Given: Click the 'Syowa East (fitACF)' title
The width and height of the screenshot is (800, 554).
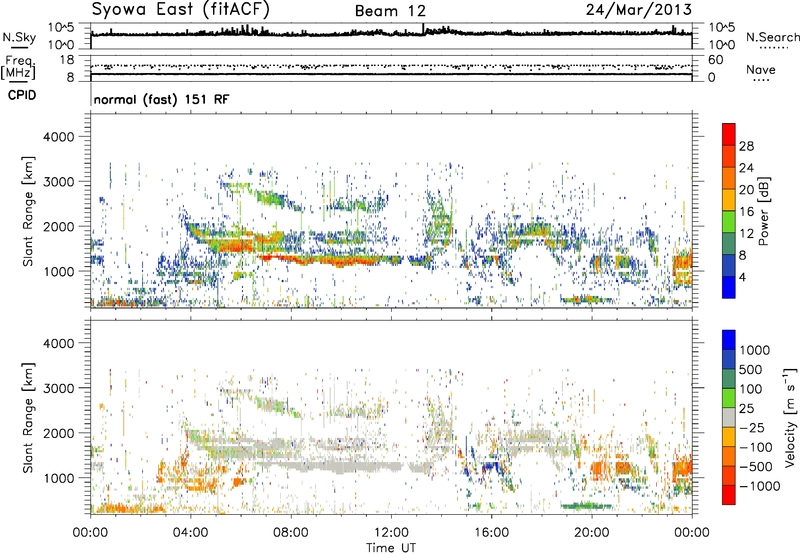Looking at the screenshot, I should point(181,10).
